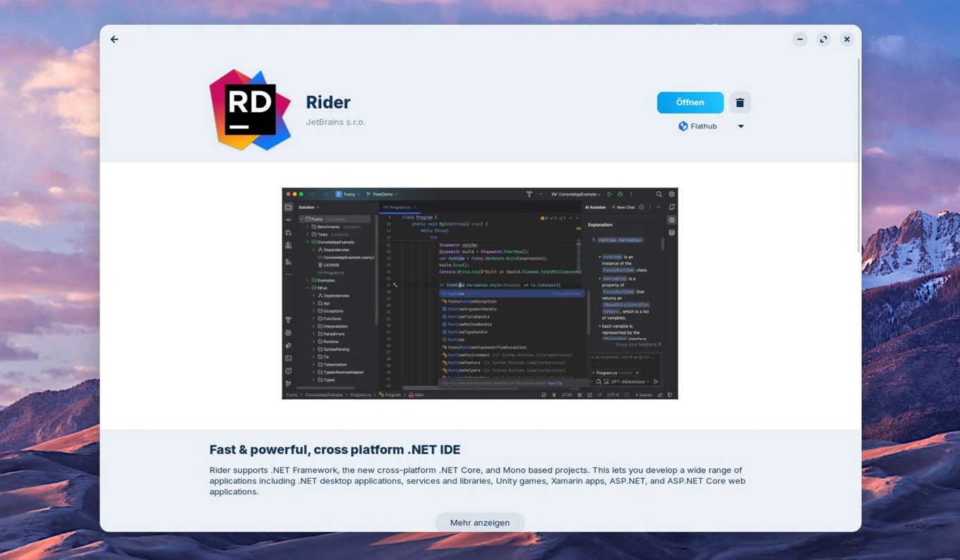Expand the Benchmarks node in Solution tree

[307, 227]
